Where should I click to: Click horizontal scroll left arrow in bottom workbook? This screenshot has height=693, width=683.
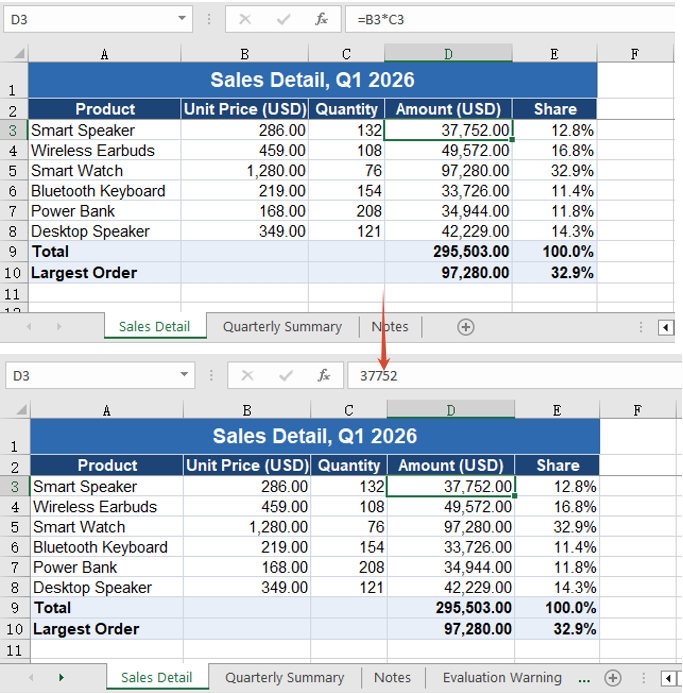(x=668, y=678)
